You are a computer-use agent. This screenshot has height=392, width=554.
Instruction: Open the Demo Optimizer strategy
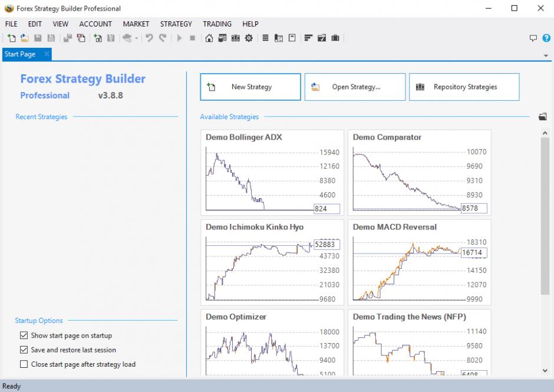click(272, 343)
